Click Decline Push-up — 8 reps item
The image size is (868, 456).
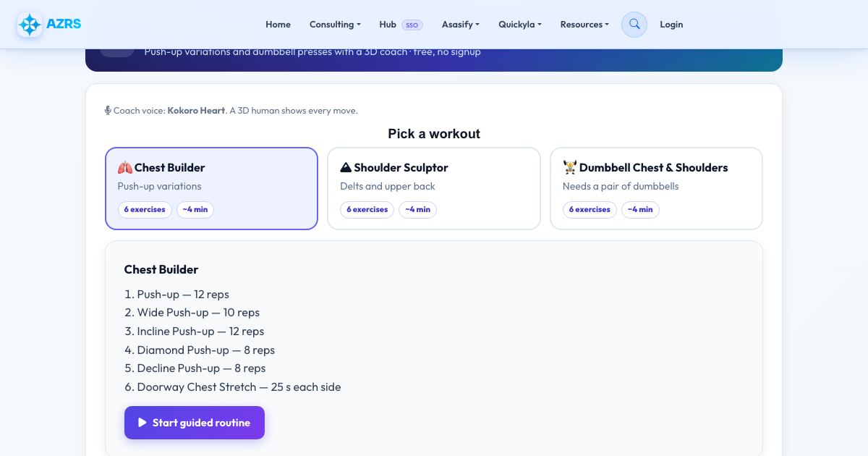click(x=201, y=368)
